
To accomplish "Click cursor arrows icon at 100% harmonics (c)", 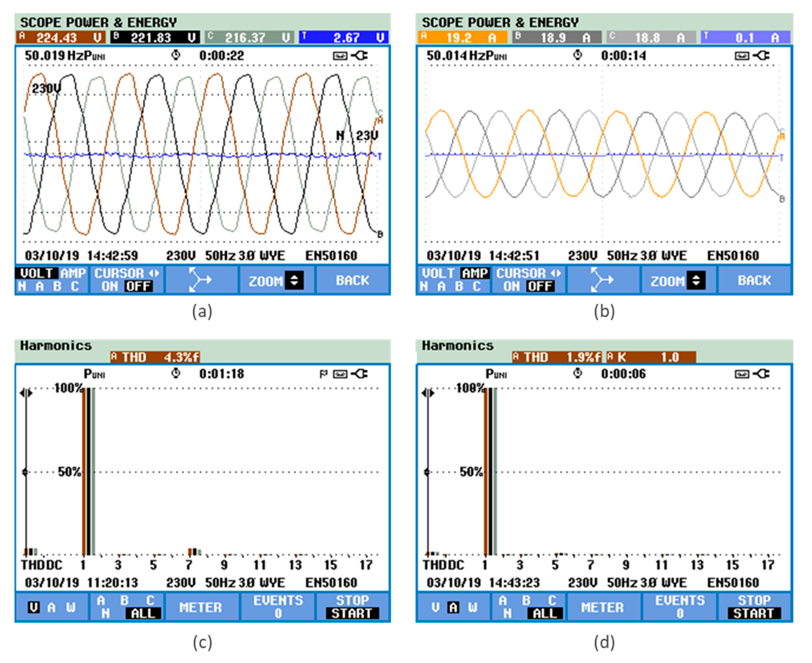I will [26, 392].
